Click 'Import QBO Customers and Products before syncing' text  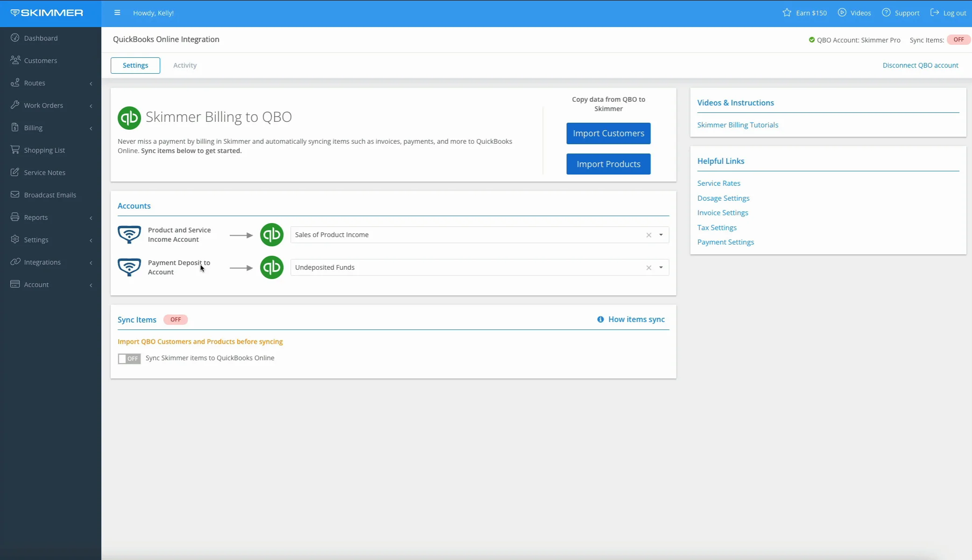tap(200, 342)
